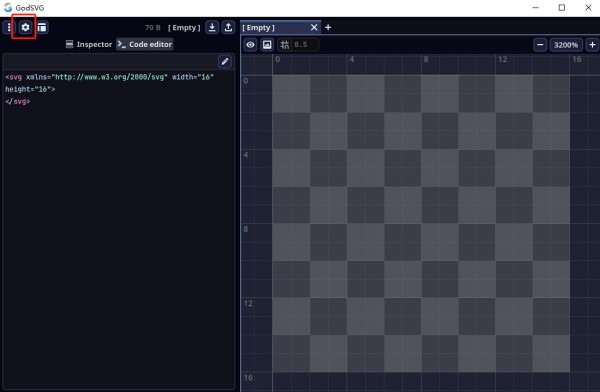Add a new tab with plus icon
The width and height of the screenshot is (600, 392).
(x=328, y=27)
